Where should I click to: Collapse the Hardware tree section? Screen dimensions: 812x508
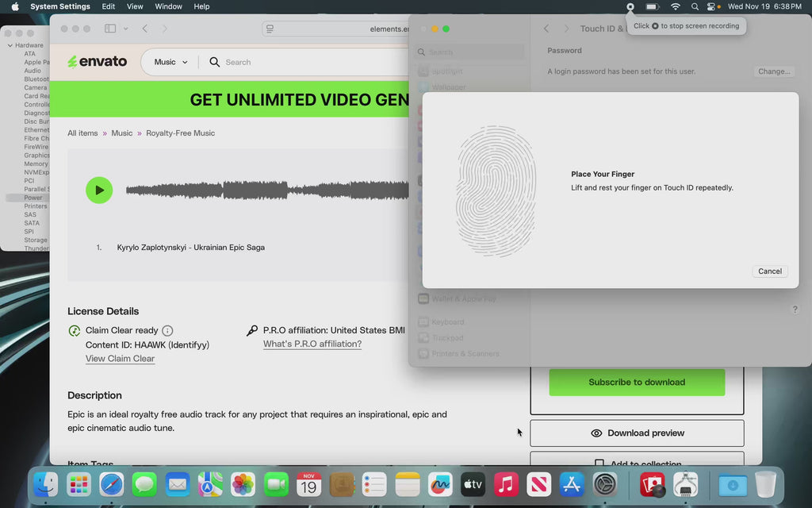click(10, 45)
